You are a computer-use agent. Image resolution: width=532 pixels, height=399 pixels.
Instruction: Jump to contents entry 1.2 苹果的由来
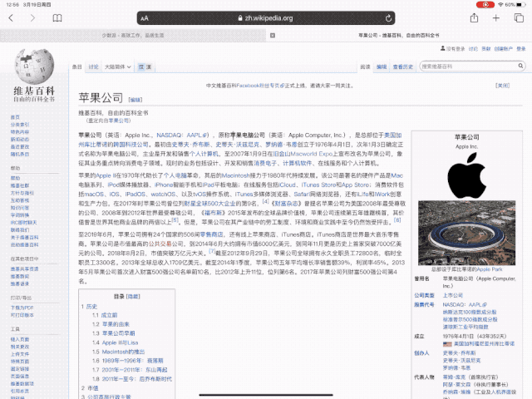pos(111,324)
